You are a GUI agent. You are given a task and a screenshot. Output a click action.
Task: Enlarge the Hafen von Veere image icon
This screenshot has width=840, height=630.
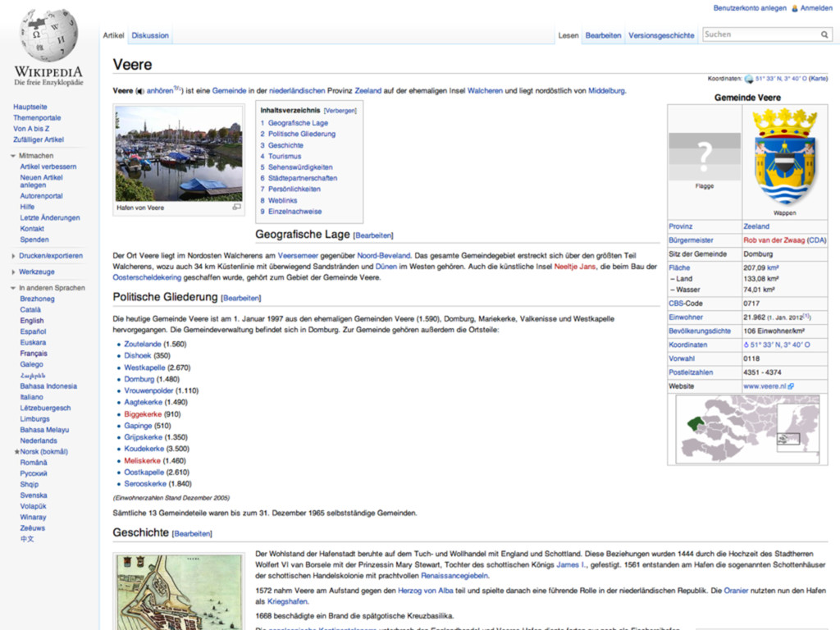point(237,207)
